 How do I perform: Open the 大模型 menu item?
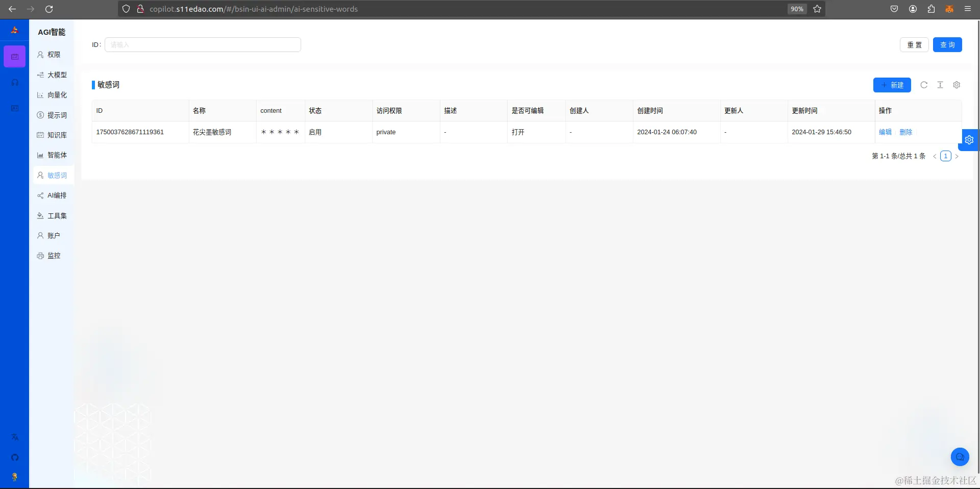click(x=54, y=75)
